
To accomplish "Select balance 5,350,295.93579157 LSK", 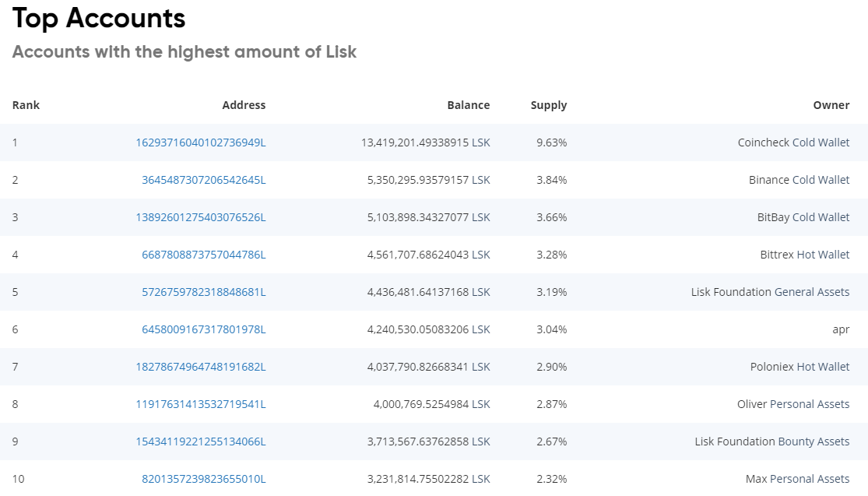I will pyautogui.click(x=428, y=180).
